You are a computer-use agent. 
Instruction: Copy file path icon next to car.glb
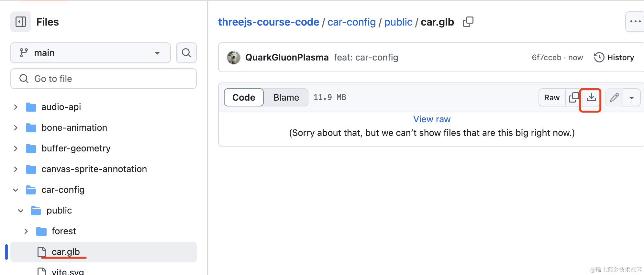(468, 22)
